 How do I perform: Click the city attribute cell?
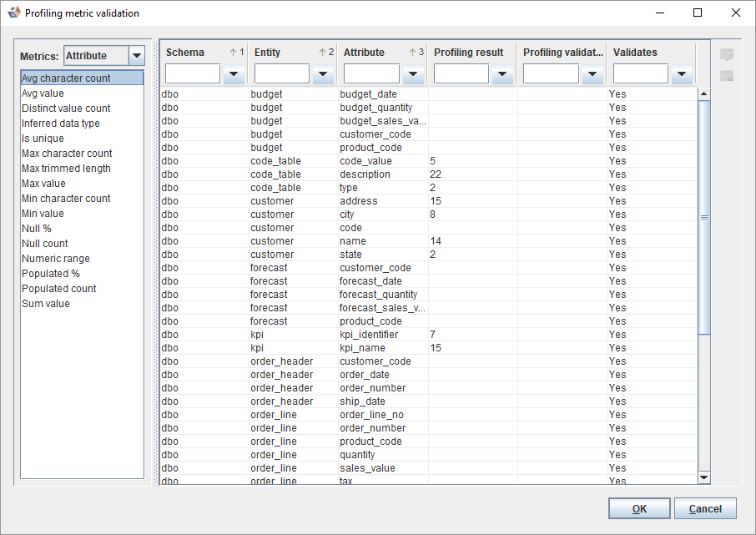tap(383, 215)
